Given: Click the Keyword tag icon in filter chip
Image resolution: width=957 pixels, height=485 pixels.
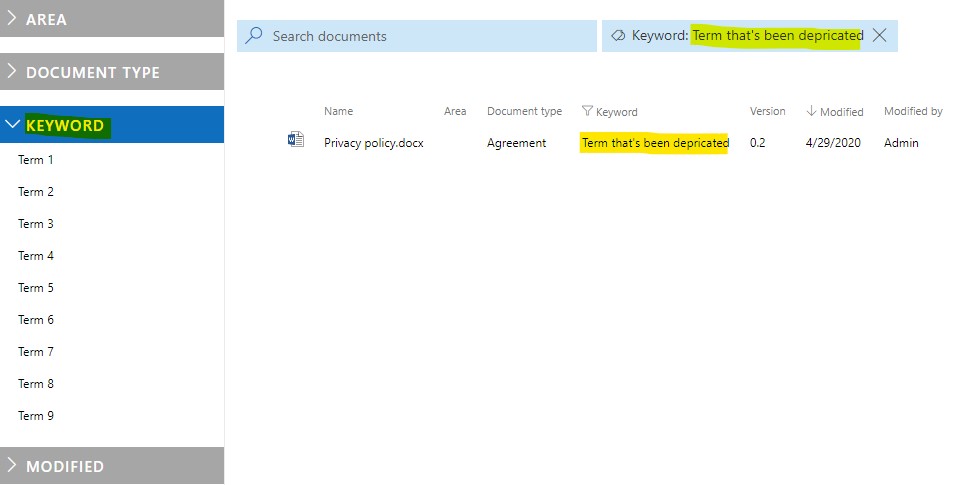Looking at the screenshot, I should (x=618, y=35).
